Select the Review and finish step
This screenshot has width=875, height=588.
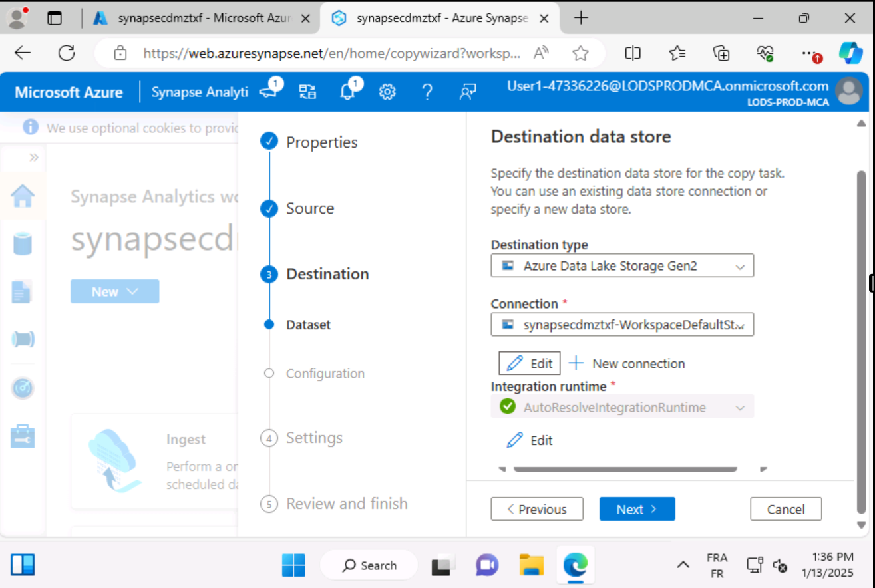pyautogui.click(x=347, y=504)
